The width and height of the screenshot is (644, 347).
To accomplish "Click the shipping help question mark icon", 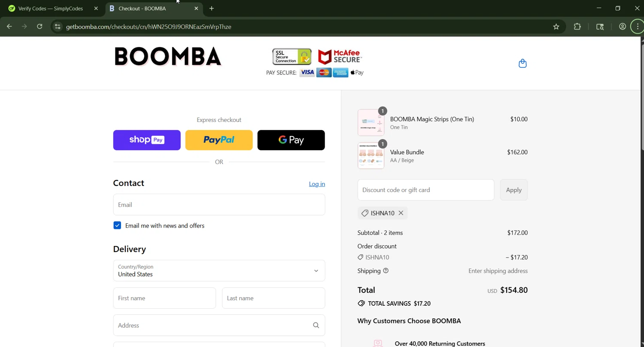I will click(386, 271).
